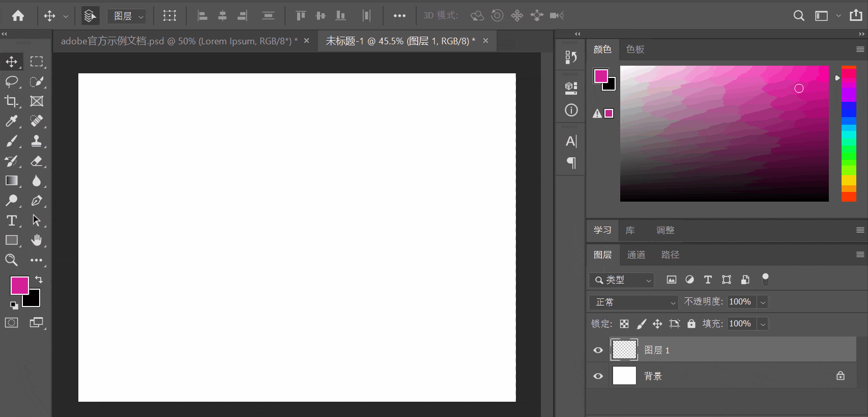Toggle Show Transform Controls
This screenshot has width=868, height=417.
[x=169, y=16]
